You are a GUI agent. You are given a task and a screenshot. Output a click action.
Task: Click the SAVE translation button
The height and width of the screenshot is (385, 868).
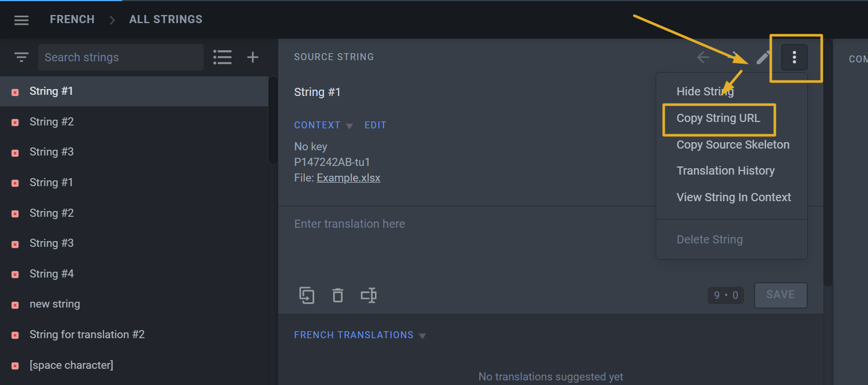point(781,295)
